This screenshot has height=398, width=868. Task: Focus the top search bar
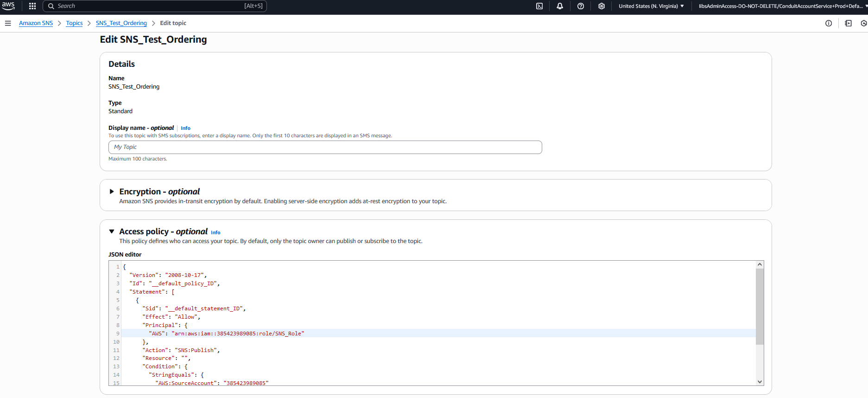(155, 6)
